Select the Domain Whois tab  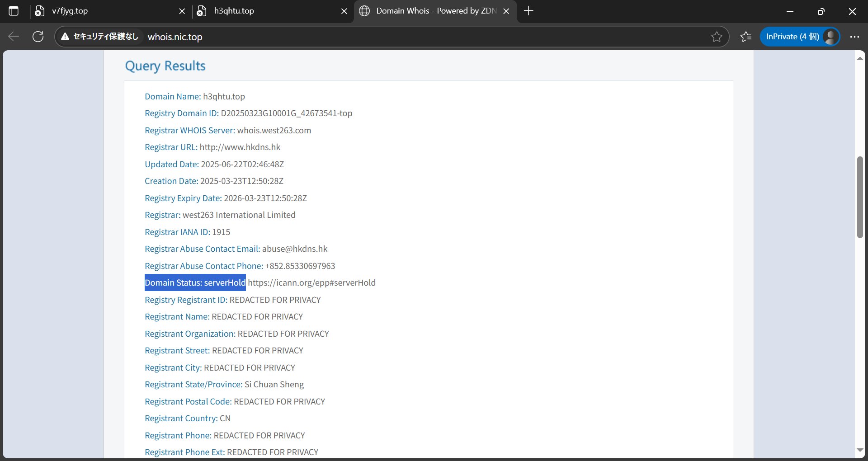point(435,11)
